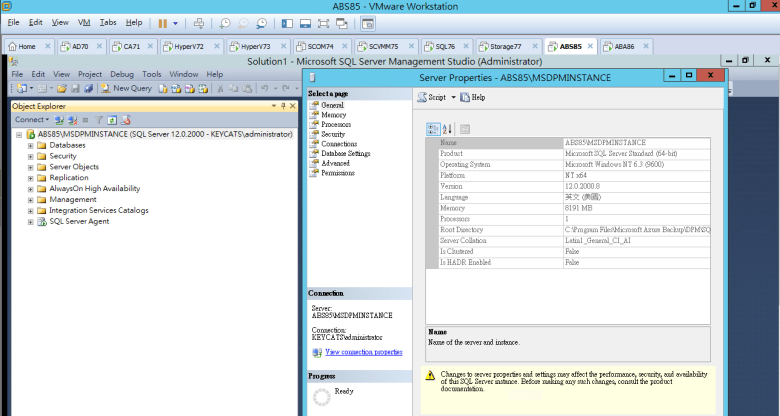Expand the Databases folder node
780x416 pixels.
click(31, 145)
